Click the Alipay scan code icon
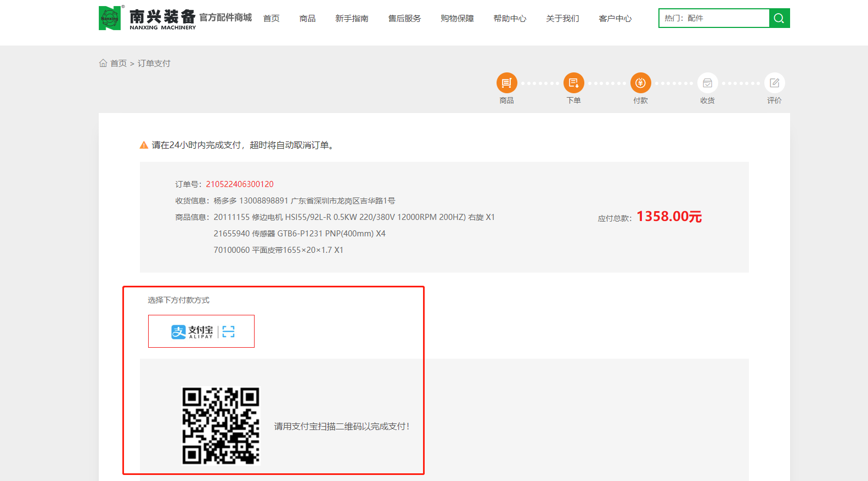 [229, 331]
